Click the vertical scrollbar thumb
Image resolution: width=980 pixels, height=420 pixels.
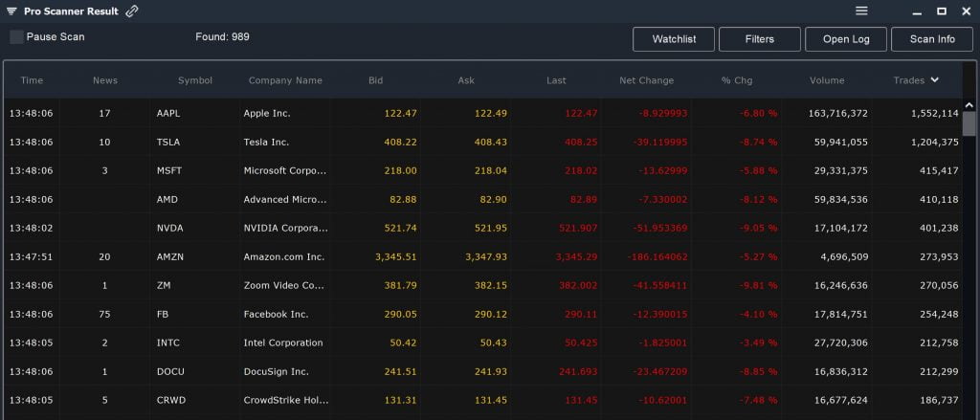(x=969, y=123)
